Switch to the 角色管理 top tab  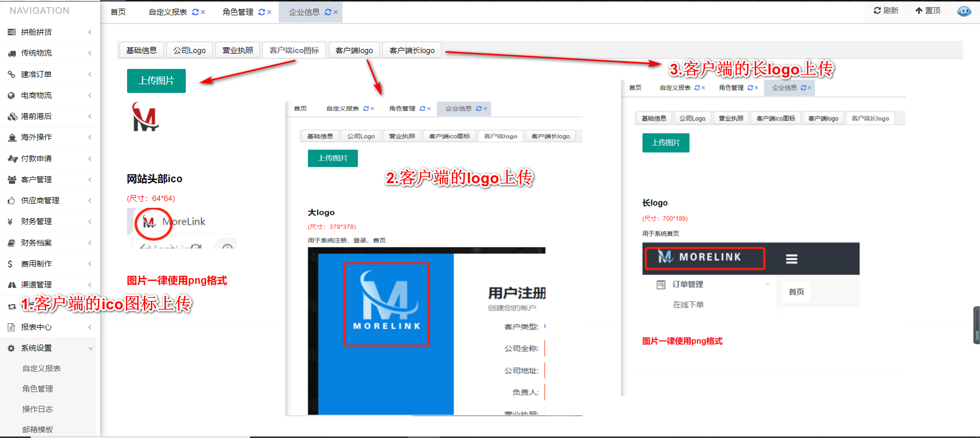[238, 12]
